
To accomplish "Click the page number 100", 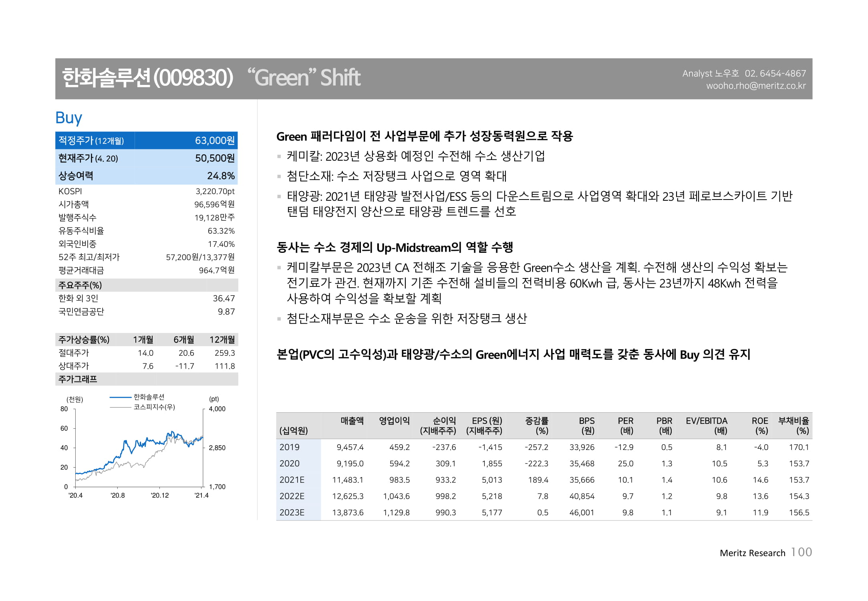I will pos(801,553).
